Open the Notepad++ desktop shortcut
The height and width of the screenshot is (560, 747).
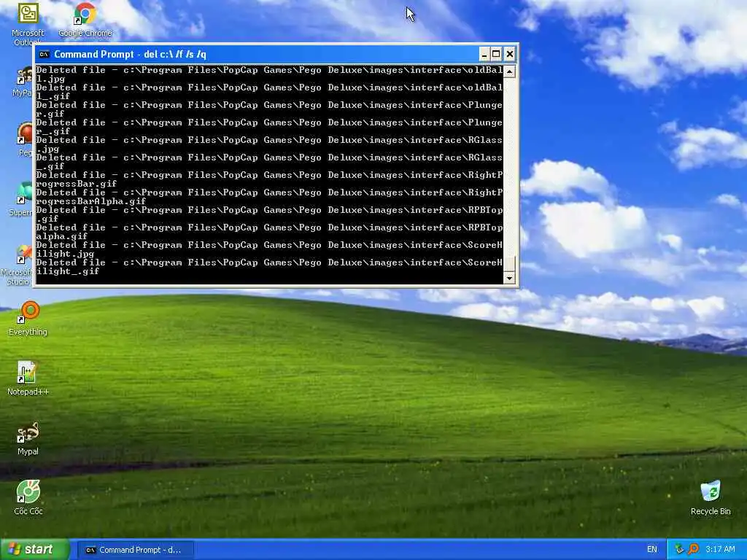pos(28,378)
